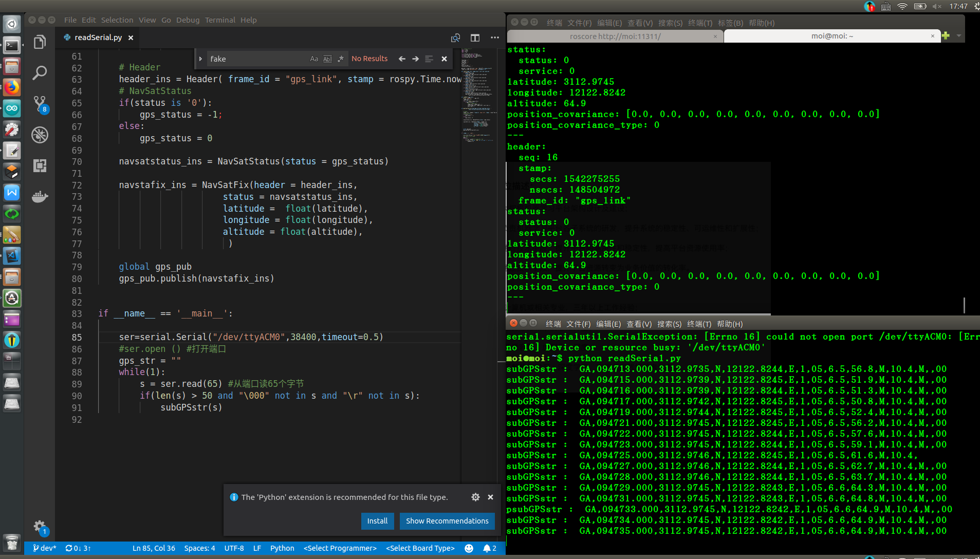Open the Debug view in activity bar
This screenshot has width=980, height=559.
(x=40, y=135)
